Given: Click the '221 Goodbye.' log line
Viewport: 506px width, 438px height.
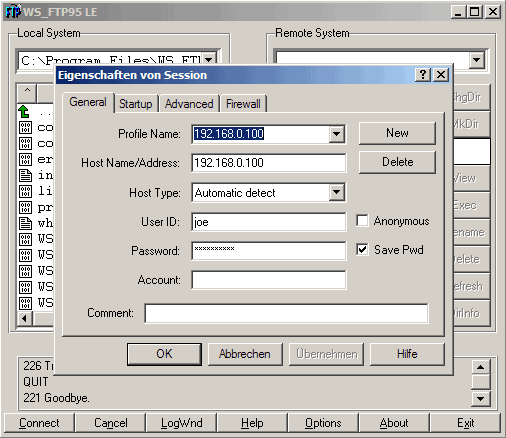Looking at the screenshot, I should tap(56, 398).
